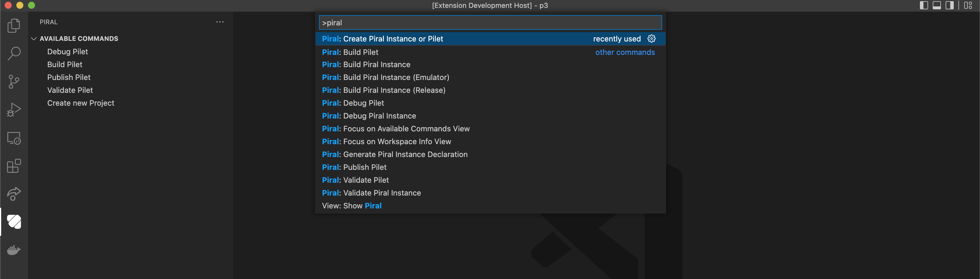This screenshot has height=279, width=980.
Task: Click Create new Project in sidebar
Action: tap(81, 103)
